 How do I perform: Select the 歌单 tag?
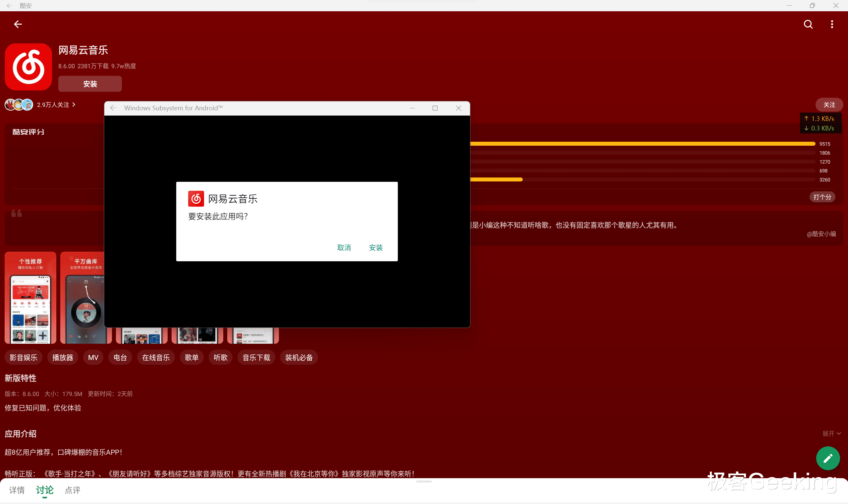tap(191, 357)
